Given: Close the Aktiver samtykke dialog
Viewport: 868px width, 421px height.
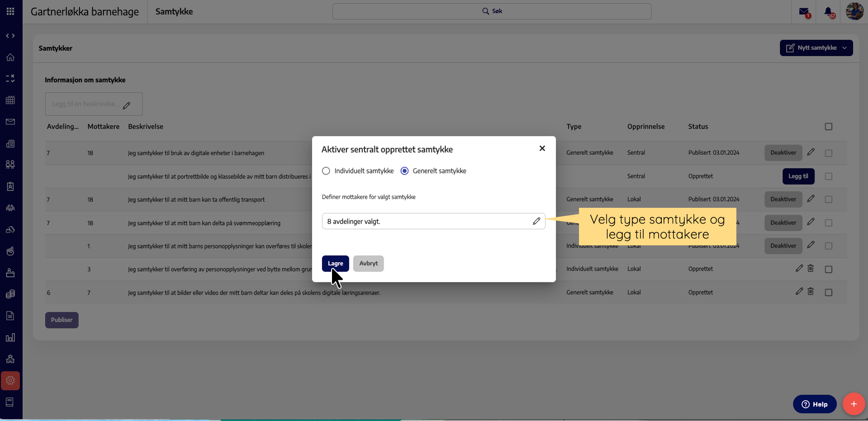Looking at the screenshot, I should tap(542, 148).
